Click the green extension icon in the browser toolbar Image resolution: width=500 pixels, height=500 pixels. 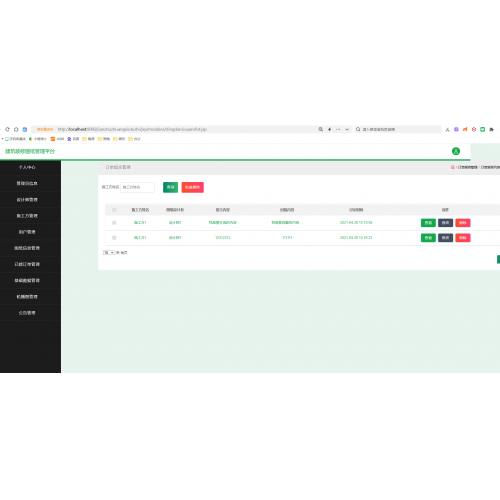[482, 129]
